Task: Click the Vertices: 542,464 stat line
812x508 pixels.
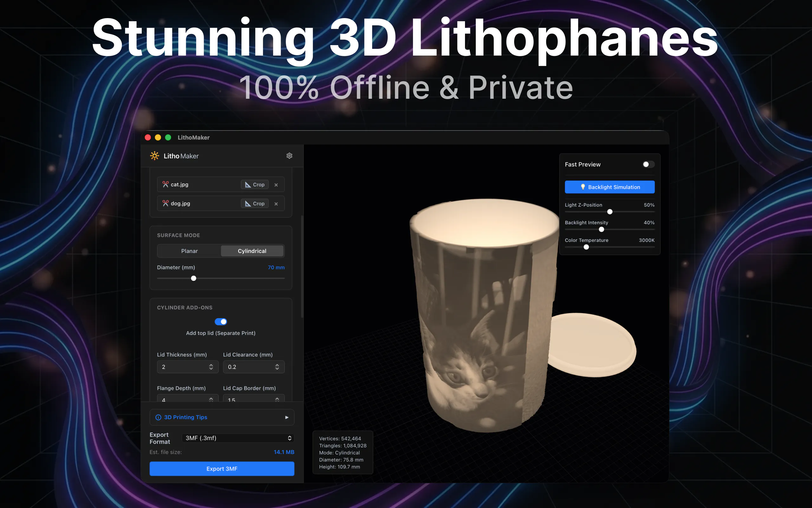Action: [340, 438]
